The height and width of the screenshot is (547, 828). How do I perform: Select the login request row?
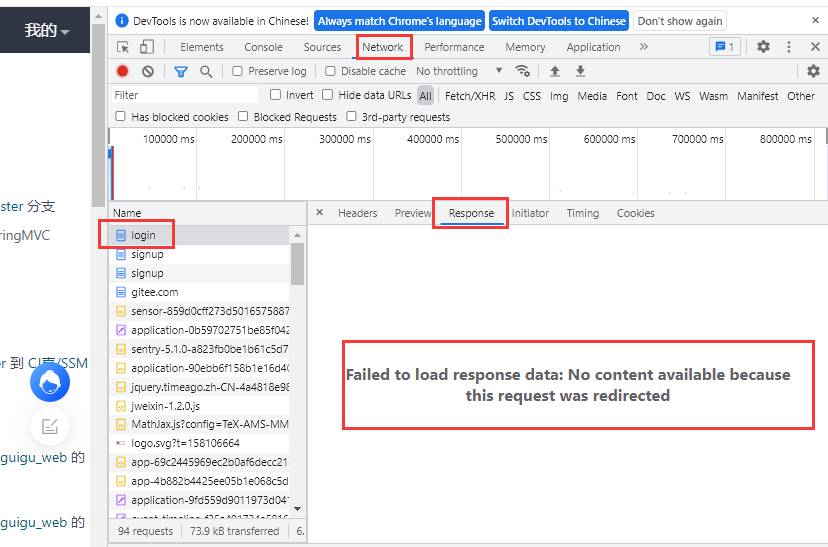pos(200,235)
